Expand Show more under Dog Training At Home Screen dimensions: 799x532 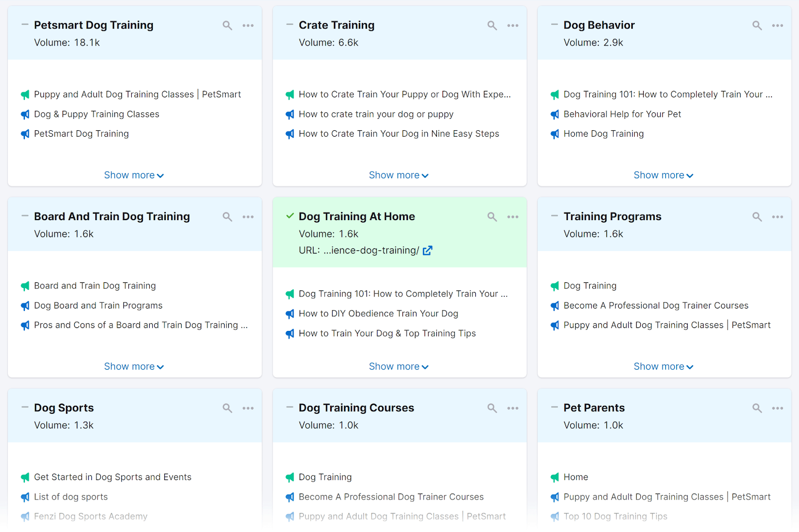coord(399,366)
